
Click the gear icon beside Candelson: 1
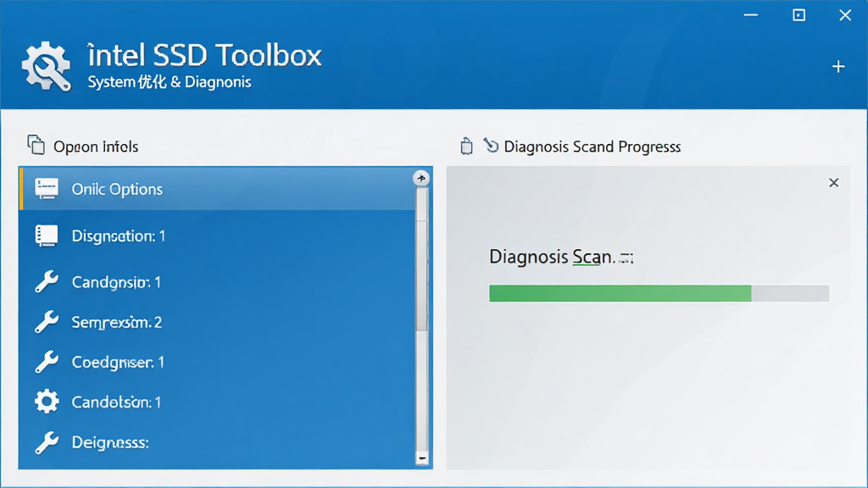[x=47, y=402]
